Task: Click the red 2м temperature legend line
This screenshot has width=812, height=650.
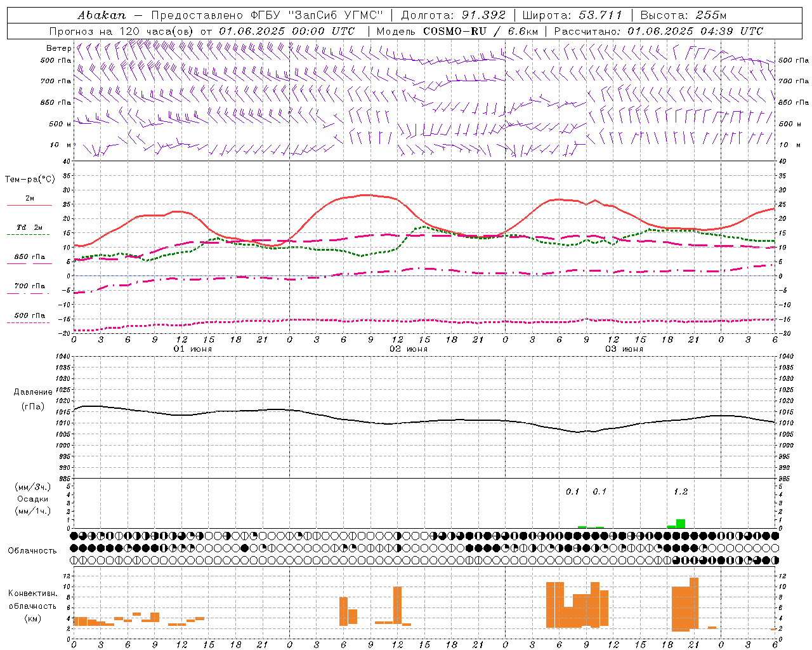Action: pyautogui.click(x=30, y=205)
